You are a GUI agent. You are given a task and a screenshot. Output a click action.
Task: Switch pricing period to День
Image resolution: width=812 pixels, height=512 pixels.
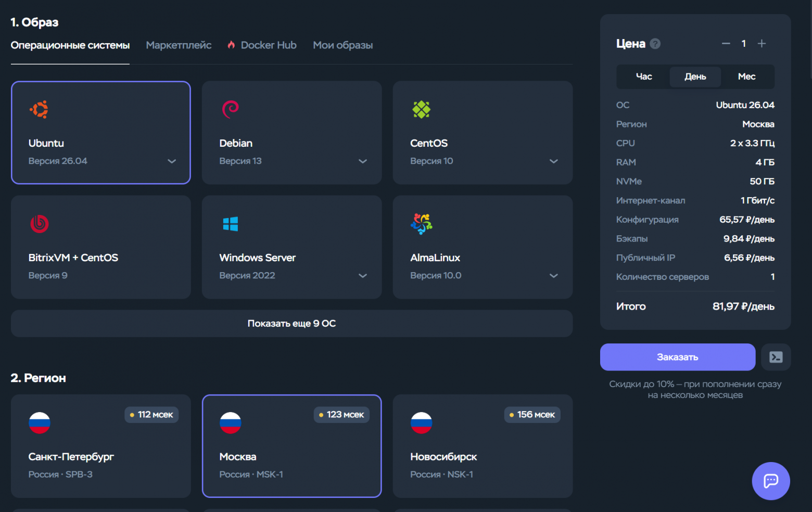tap(695, 76)
